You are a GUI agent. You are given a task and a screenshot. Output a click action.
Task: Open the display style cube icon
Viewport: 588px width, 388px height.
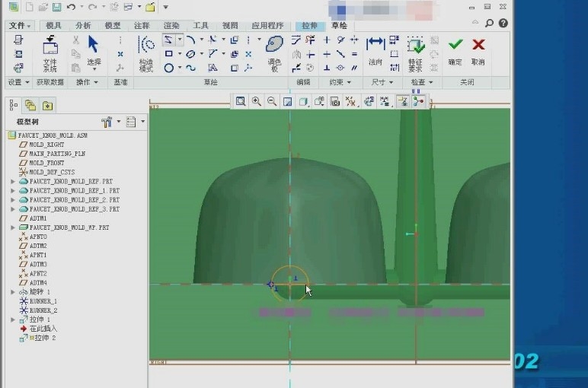coord(303,101)
